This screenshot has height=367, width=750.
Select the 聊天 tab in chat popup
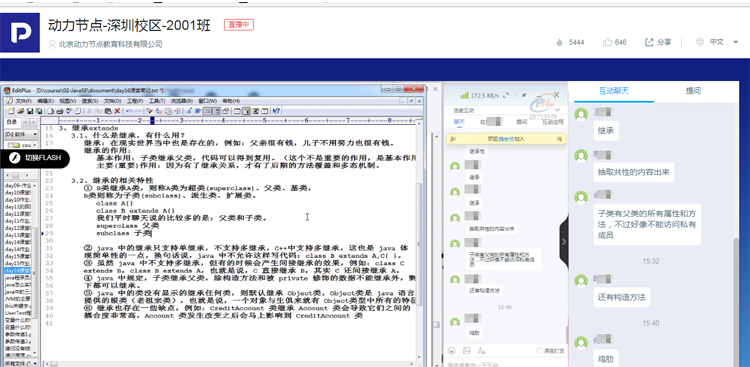coord(459,122)
